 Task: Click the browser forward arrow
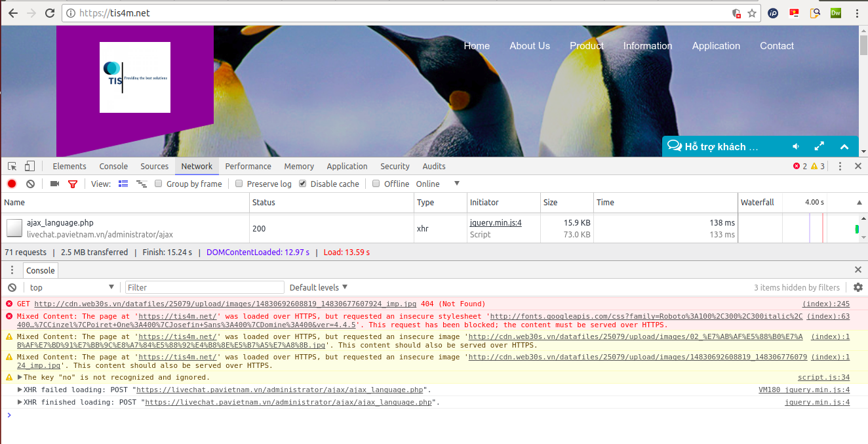(x=31, y=13)
